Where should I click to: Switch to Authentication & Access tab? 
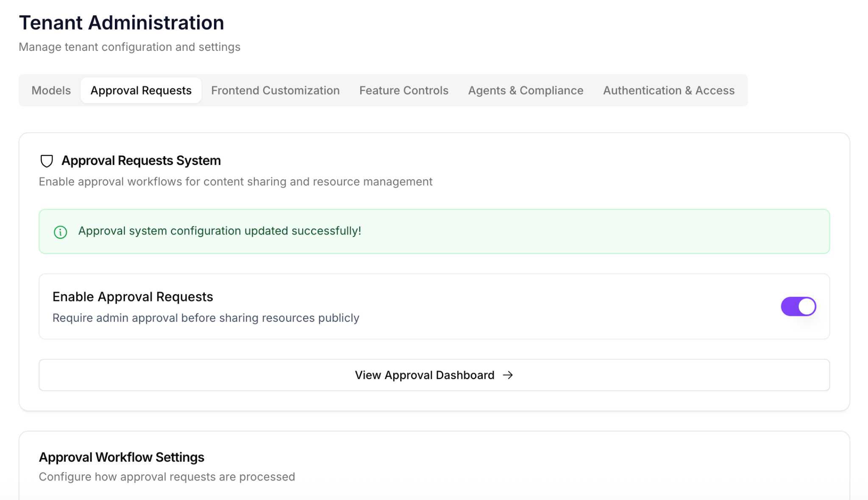click(x=668, y=90)
